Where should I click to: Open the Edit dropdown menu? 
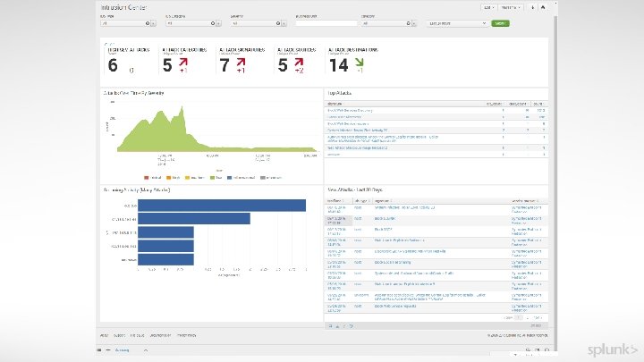(488, 7)
